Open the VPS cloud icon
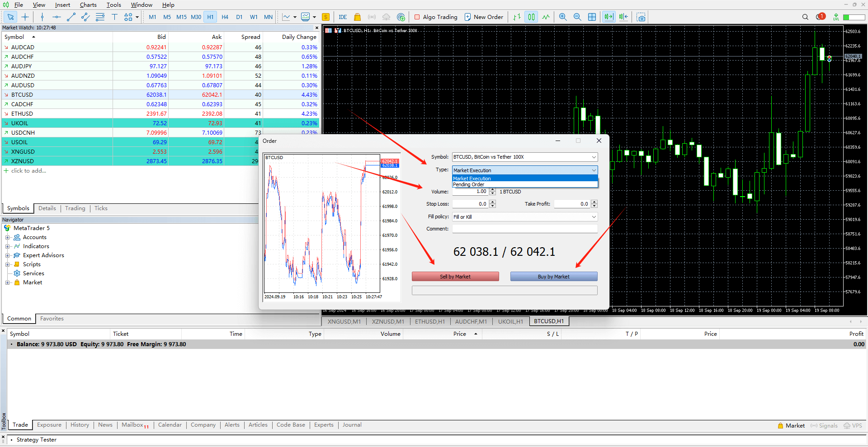 click(386, 17)
